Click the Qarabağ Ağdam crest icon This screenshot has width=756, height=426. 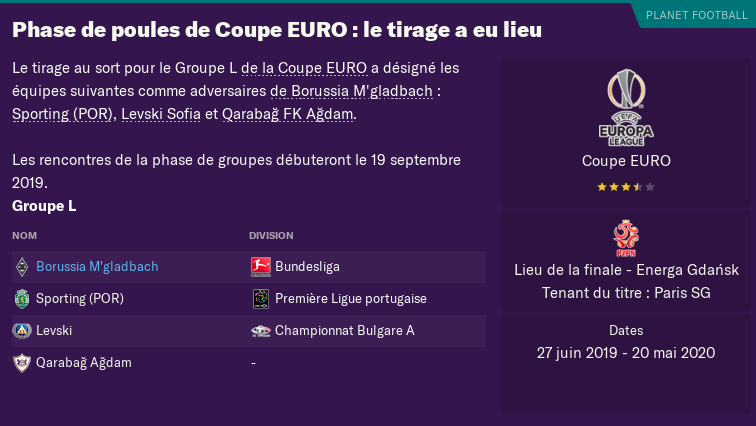click(22, 363)
